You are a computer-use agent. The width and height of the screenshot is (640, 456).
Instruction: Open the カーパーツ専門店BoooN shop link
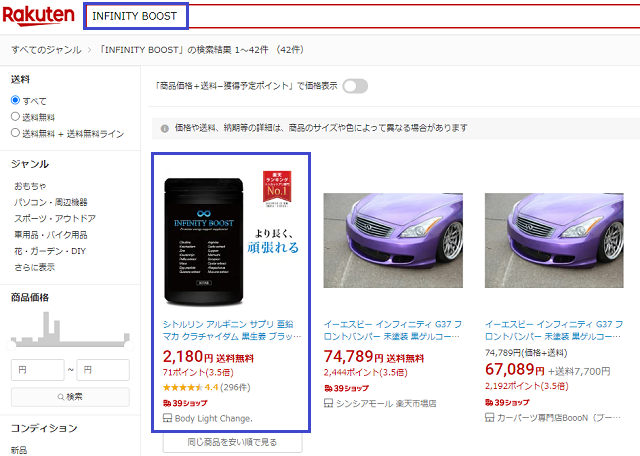click(559, 418)
